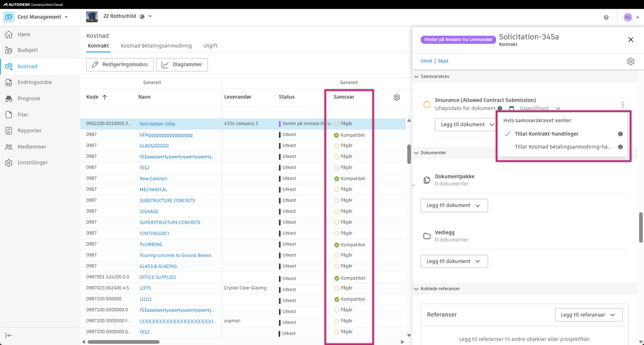644x345 pixels.
Task: Show info for Tillat Kontrakt-handlinger
Action: coord(620,134)
